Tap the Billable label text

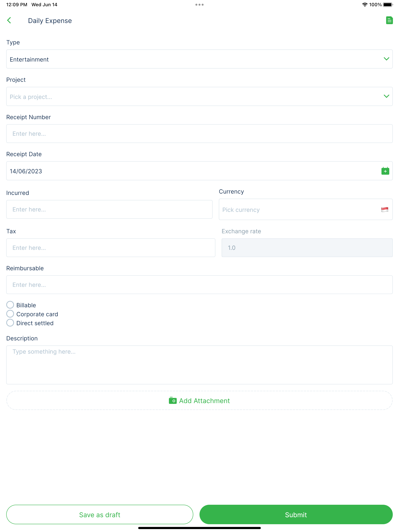(x=26, y=305)
